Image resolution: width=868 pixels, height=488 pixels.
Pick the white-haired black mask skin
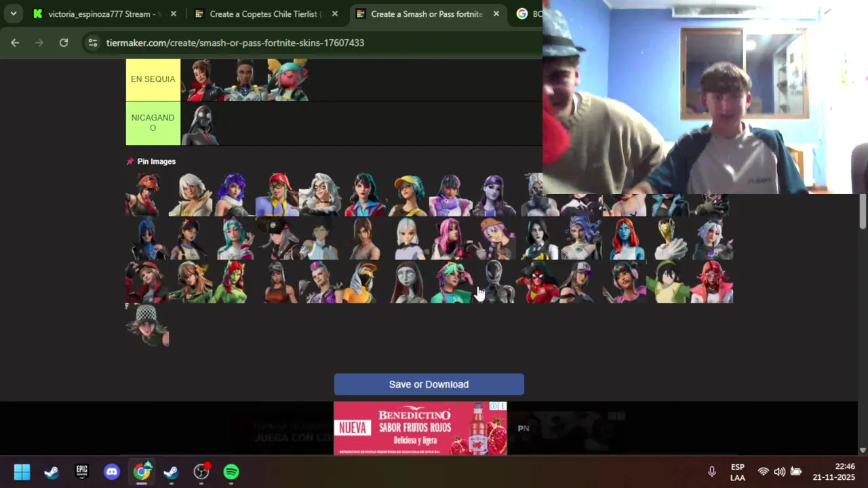coord(320,195)
